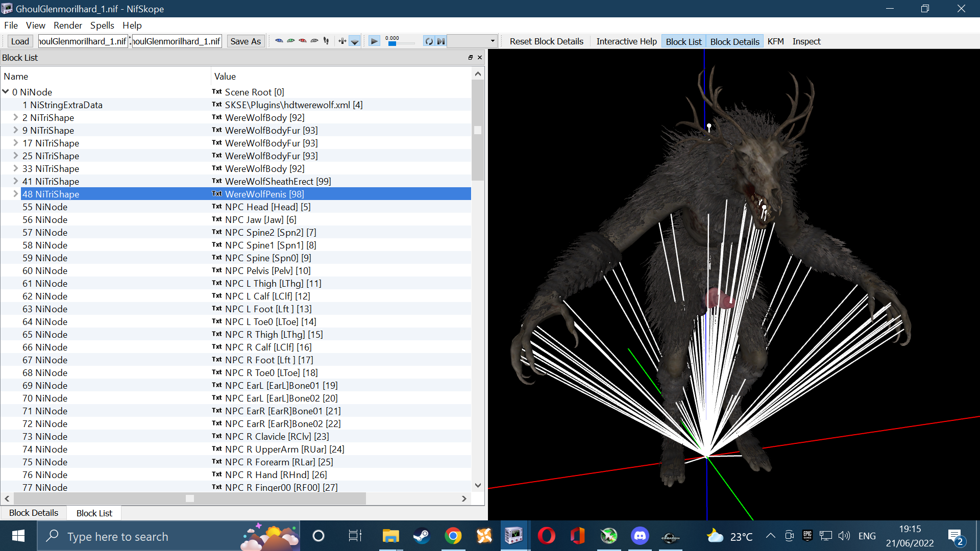Expand the 41 NiTriShape block
This screenshot has height=551, width=980.
16,181
